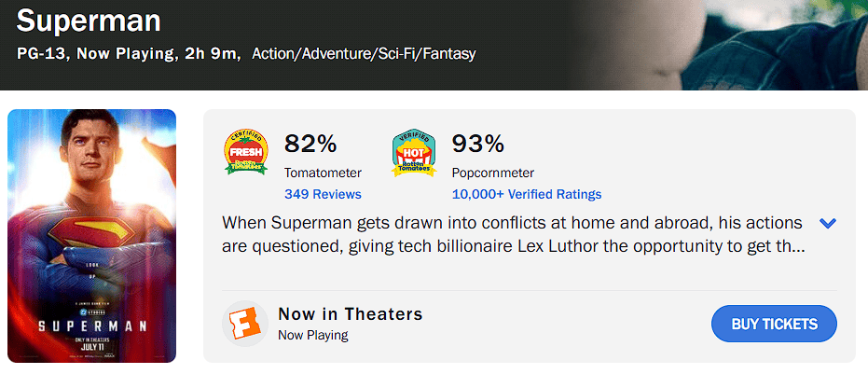This screenshot has height=388, width=868.
Task: Open the 349 Reviews link
Action: 323,194
